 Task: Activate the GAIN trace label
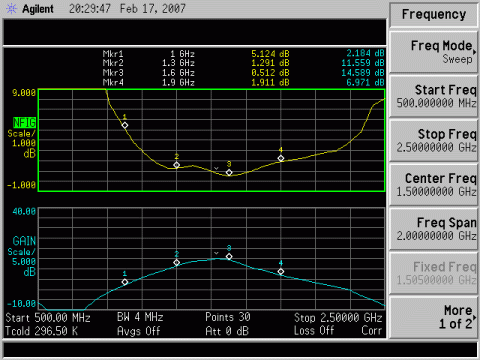click(x=24, y=241)
